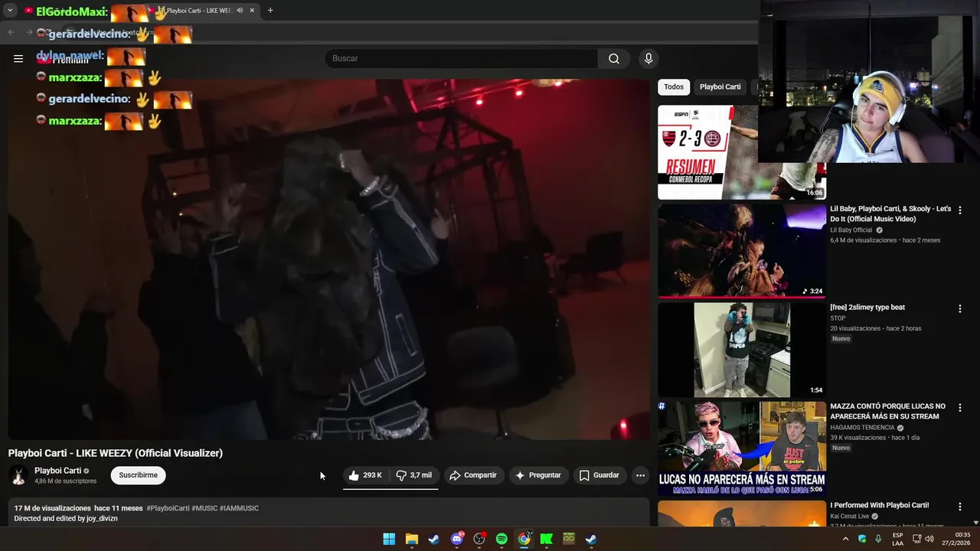
Task: Open the Lil Baby Official channel
Action: [851, 230]
